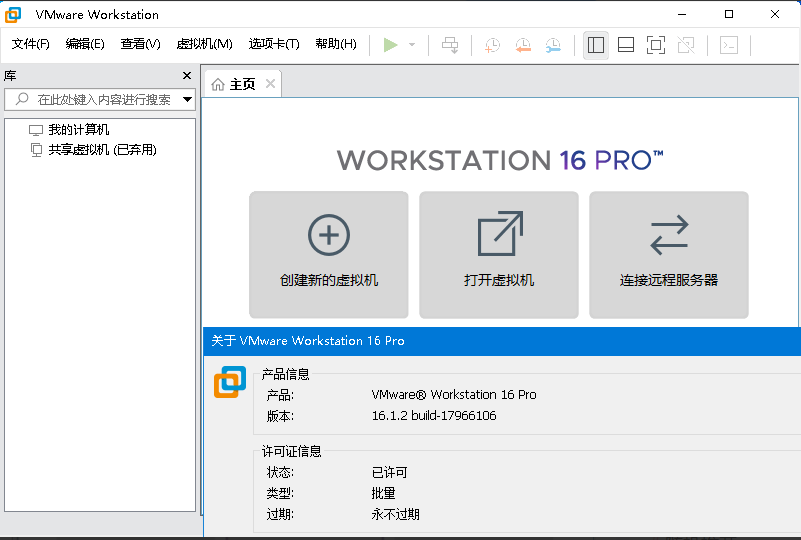801x540 pixels.
Task: Maximize the VMware Workstation window
Action: 729,14
